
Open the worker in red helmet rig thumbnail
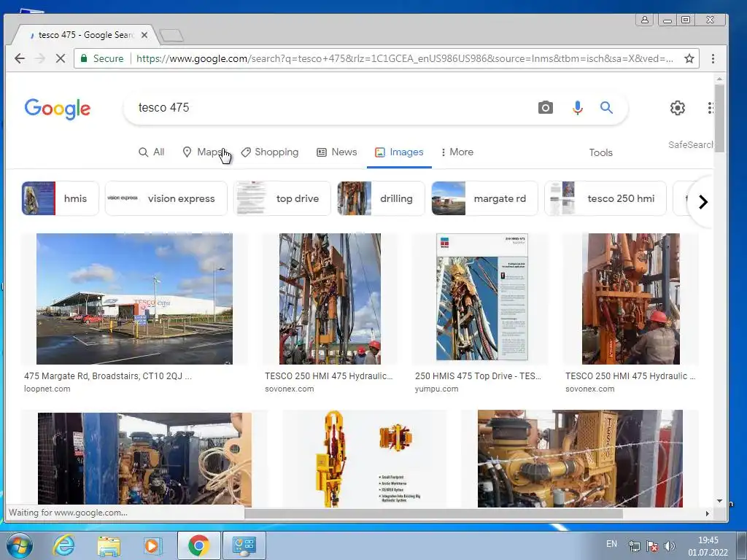[x=631, y=298]
